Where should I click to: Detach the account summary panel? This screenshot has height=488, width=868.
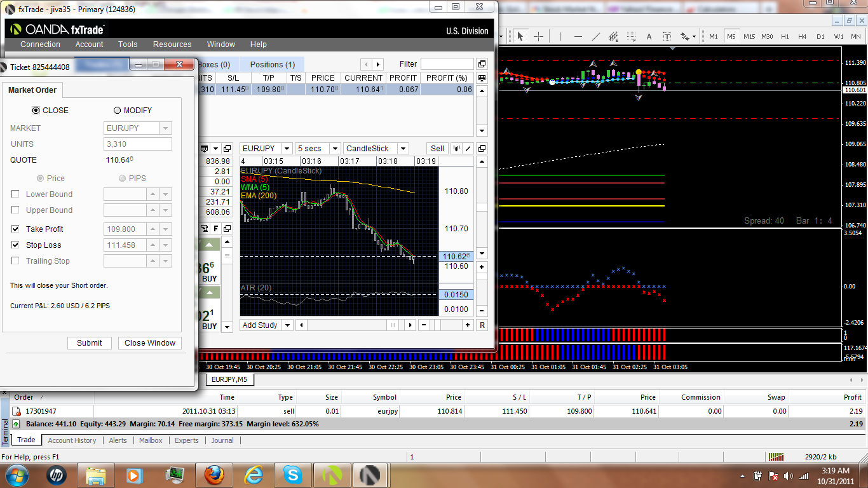(227, 148)
